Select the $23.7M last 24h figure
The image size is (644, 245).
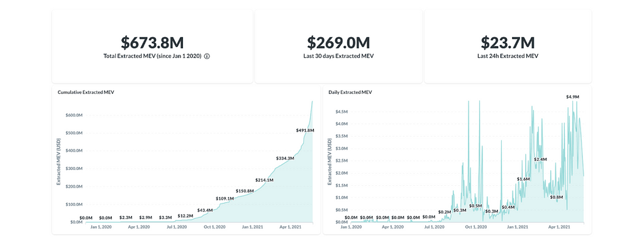click(x=508, y=43)
